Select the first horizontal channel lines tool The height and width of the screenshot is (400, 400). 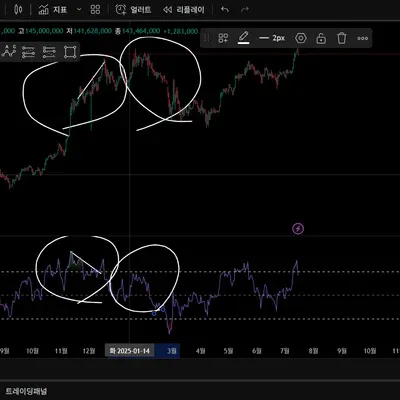pyautogui.click(x=28, y=52)
